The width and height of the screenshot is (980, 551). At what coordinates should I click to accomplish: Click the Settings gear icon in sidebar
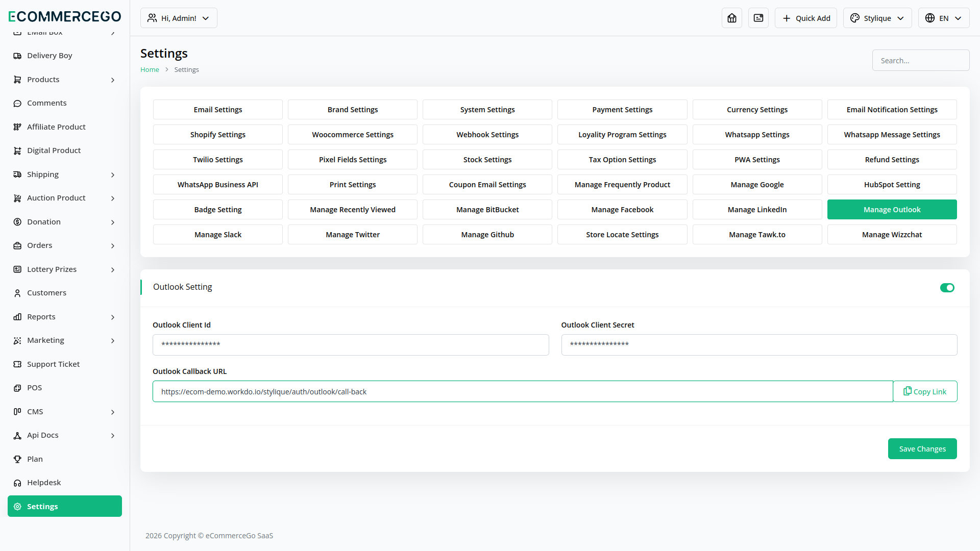(17, 507)
